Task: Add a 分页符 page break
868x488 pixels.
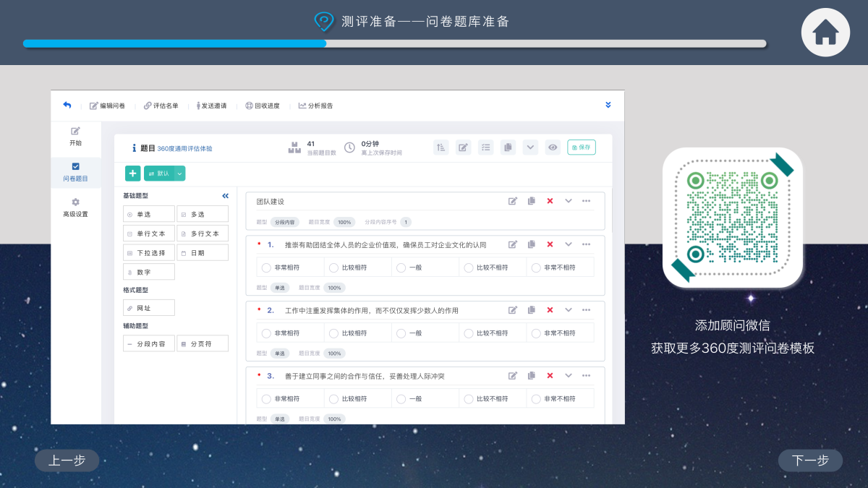Action: [203, 343]
